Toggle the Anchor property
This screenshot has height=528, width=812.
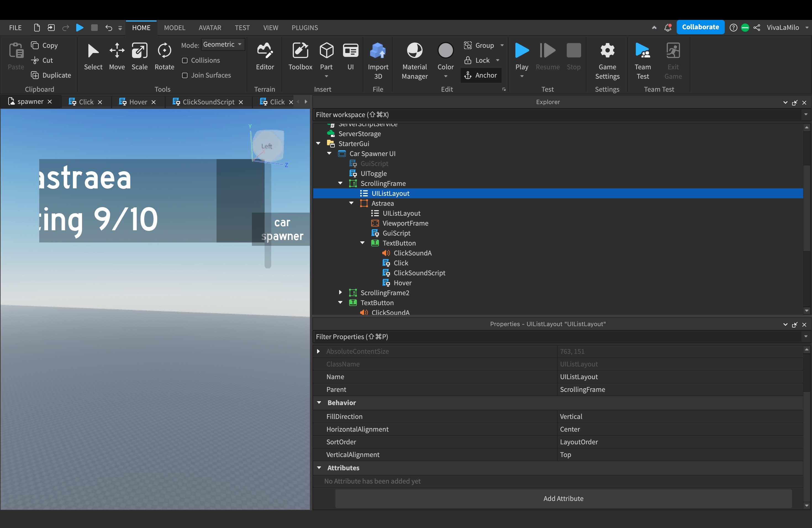[481, 75]
